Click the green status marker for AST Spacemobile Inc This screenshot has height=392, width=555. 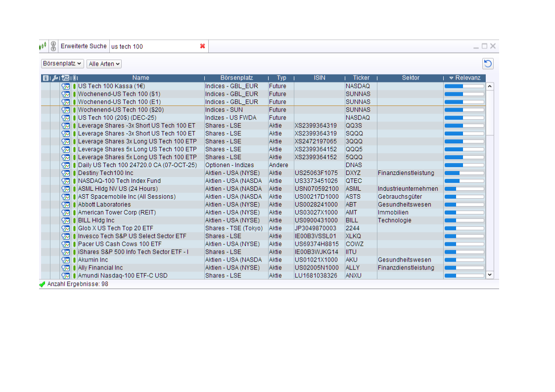click(74, 197)
